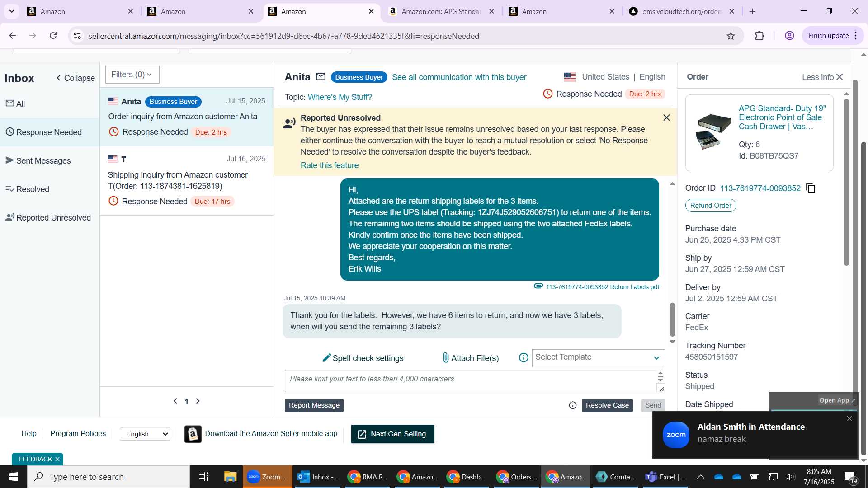The image size is (868, 488).
Task: Click the Refund Order button
Action: pyautogui.click(x=711, y=206)
